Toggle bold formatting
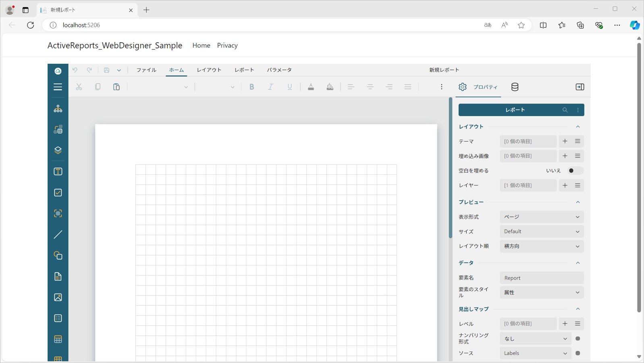 251,87
